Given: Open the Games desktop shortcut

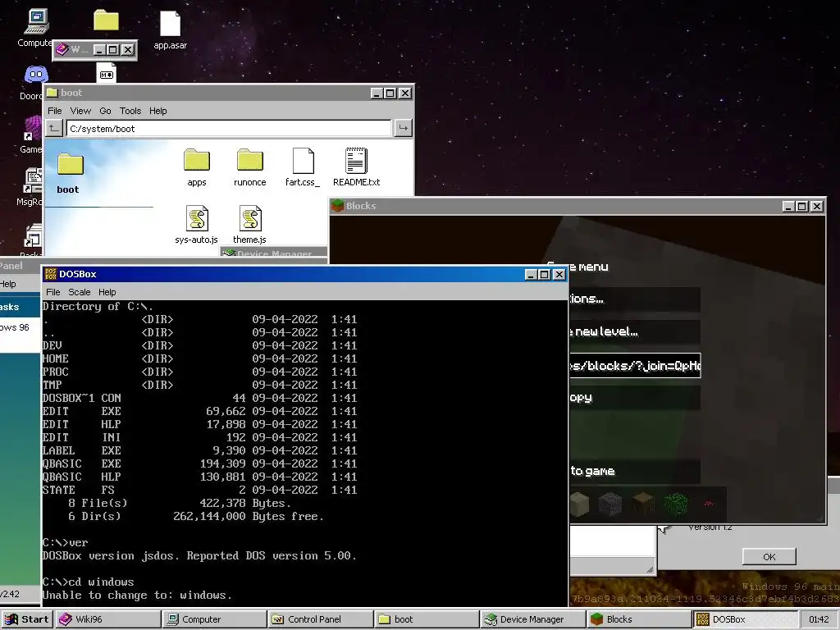Looking at the screenshot, I should click(32, 135).
